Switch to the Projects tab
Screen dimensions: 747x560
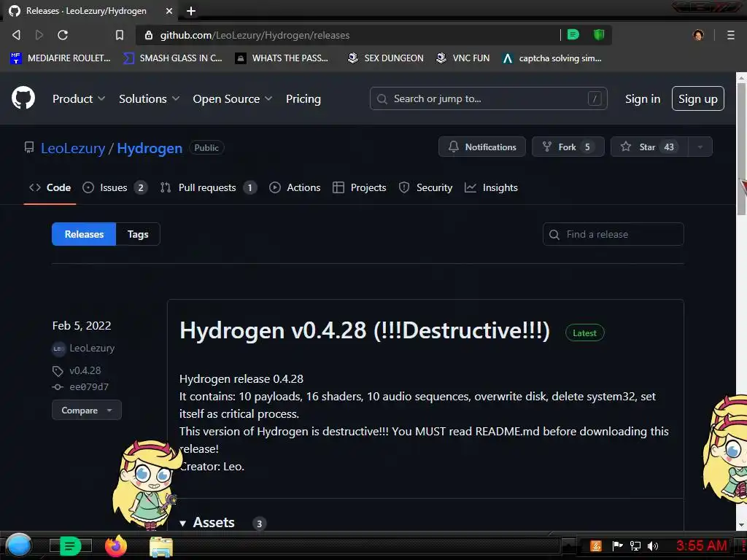359,187
